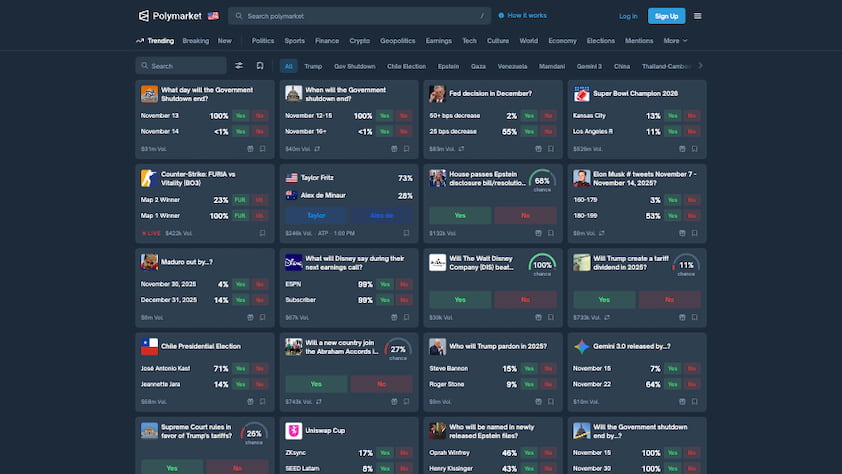Select the Gemini 3 topic chip
Screen dimensions: 842x474
tap(589, 66)
